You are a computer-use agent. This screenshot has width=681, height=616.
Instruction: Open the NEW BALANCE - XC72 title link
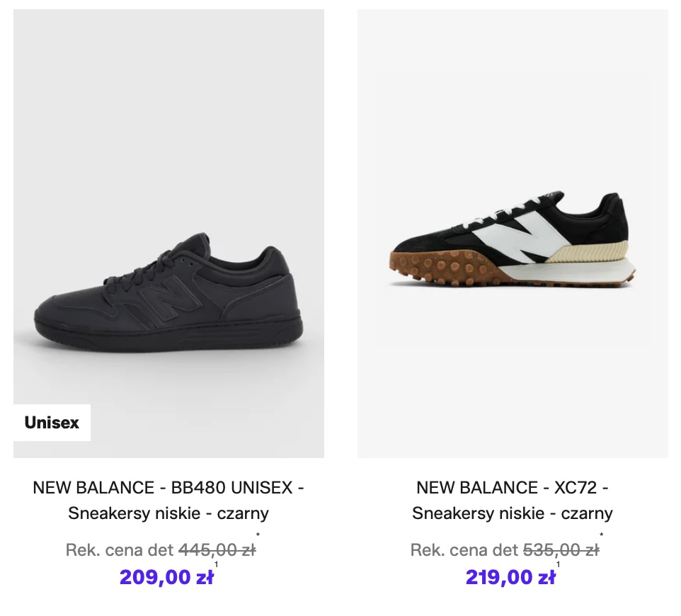[x=513, y=488]
